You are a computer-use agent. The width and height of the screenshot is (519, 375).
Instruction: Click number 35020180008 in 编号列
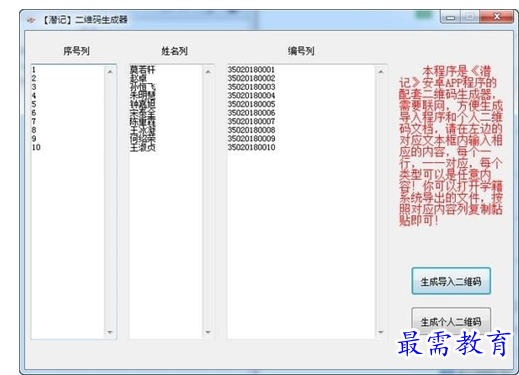pos(251,130)
